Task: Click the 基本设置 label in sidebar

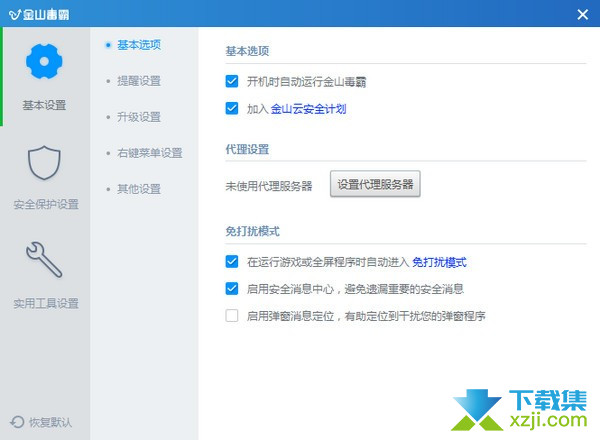Action: [44, 105]
